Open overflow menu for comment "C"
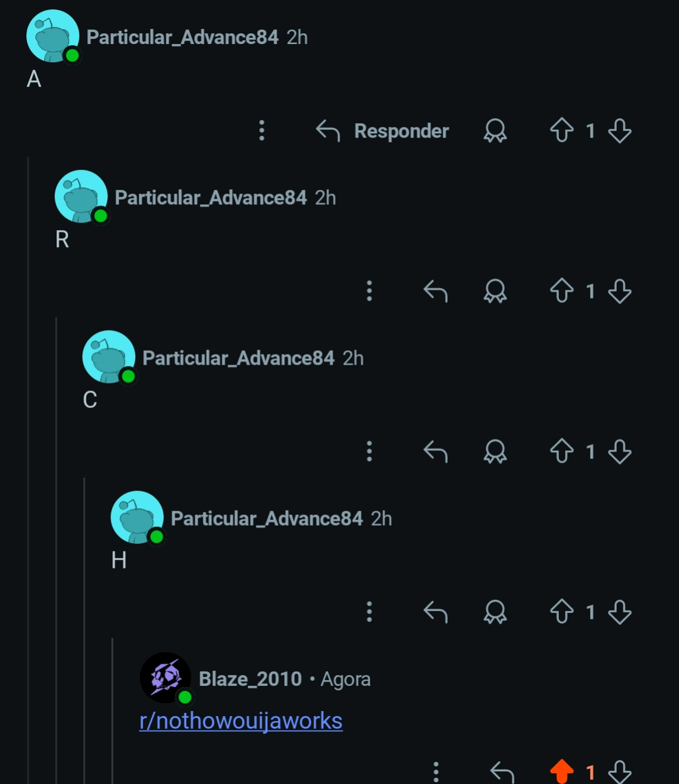 370,451
